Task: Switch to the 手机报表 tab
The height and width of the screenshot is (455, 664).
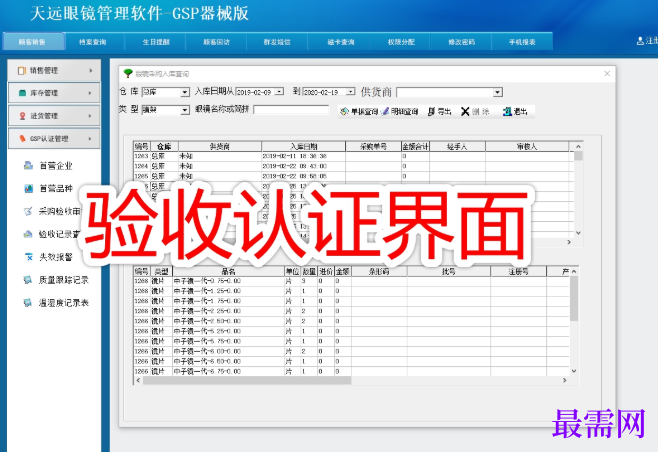Action: (x=522, y=42)
